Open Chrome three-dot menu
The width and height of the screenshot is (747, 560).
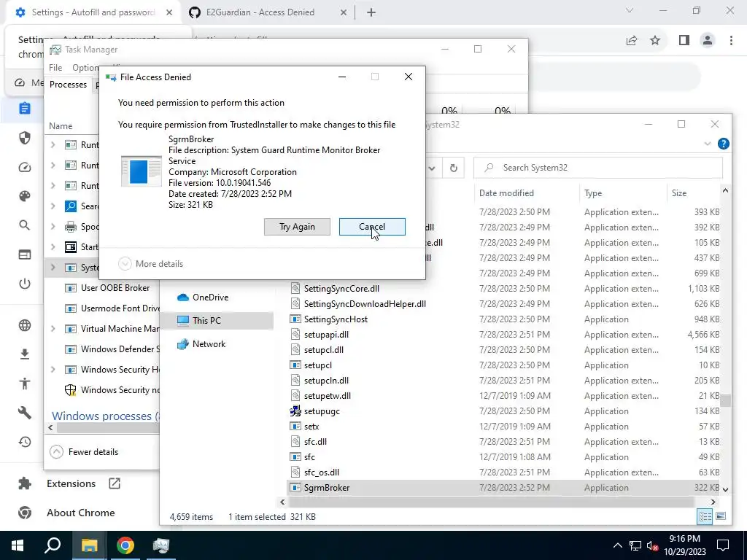[x=731, y=41]
